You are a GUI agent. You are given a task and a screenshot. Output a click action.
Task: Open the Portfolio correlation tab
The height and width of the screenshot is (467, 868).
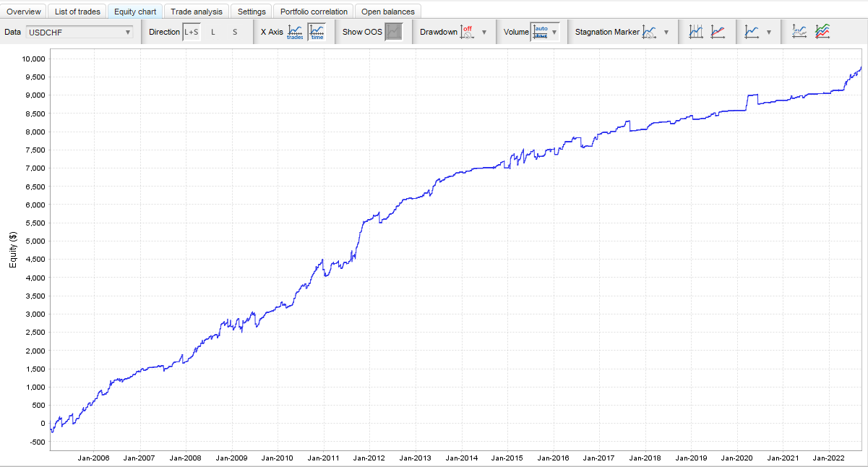click(x=314, y=12)
